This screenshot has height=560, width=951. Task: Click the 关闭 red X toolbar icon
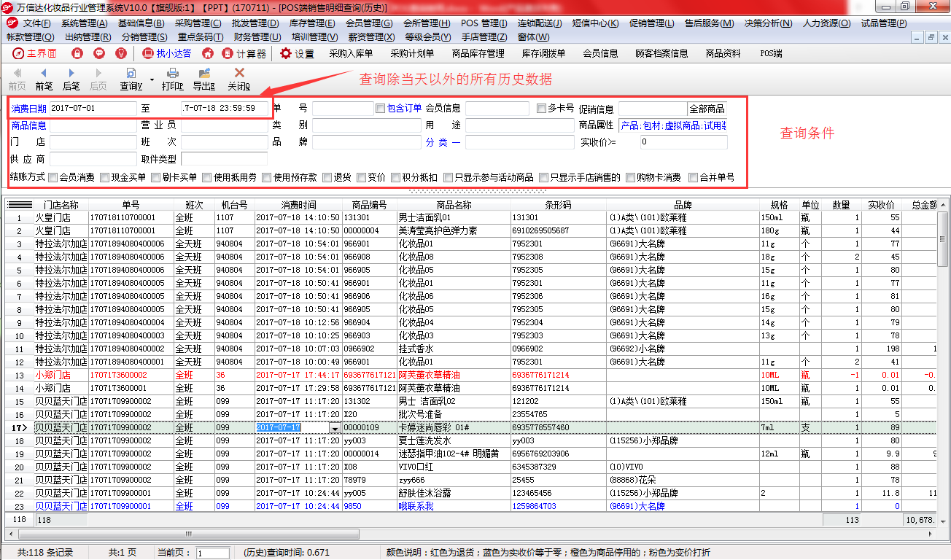tap(239, 73)
